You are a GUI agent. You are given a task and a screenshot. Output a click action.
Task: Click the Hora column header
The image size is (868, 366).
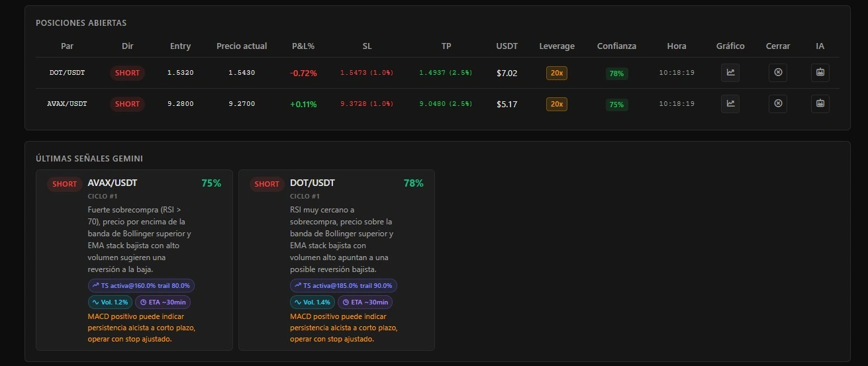(x=677, y=46)
